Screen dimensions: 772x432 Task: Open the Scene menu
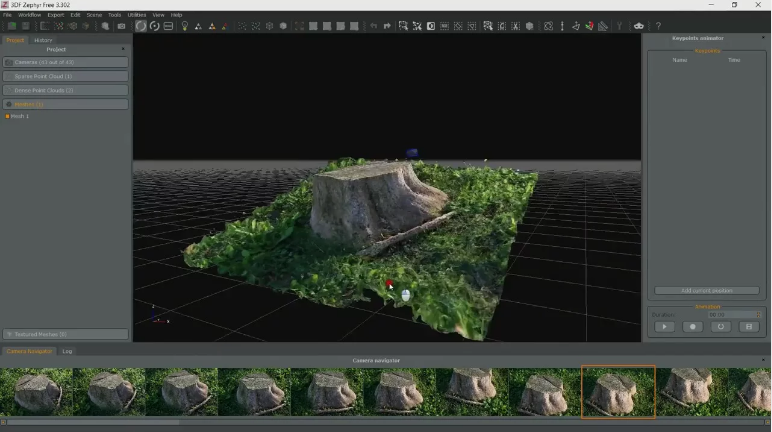(94, 15)
